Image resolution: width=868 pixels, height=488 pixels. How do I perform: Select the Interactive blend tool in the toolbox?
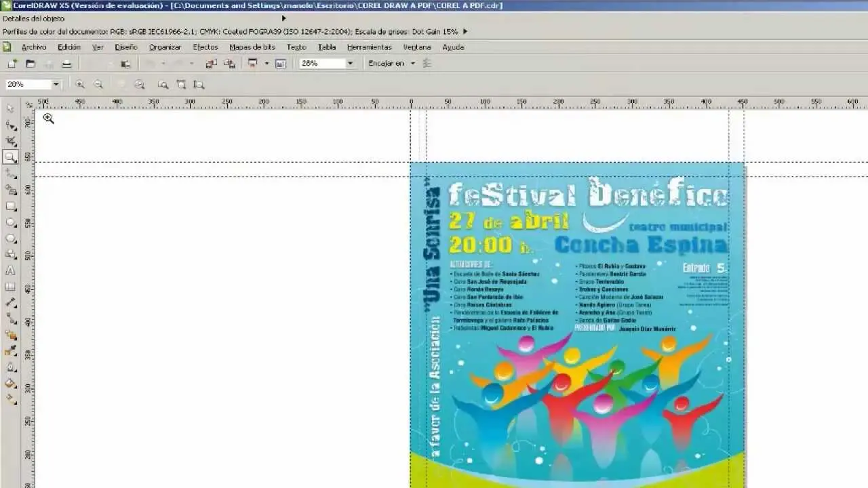10,335
